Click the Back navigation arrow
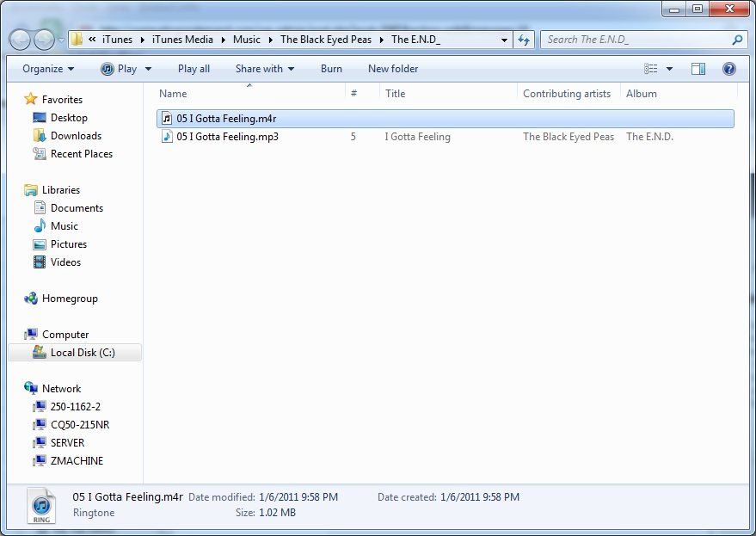Screen dimensions: 756x536 click(21, 40)
